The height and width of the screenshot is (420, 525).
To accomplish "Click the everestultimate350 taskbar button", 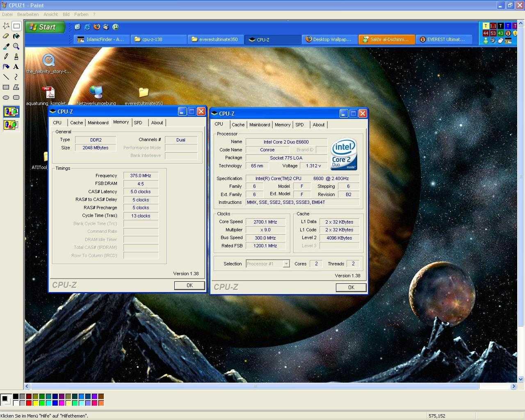I will pyautogui.click(x=216, y=39).
